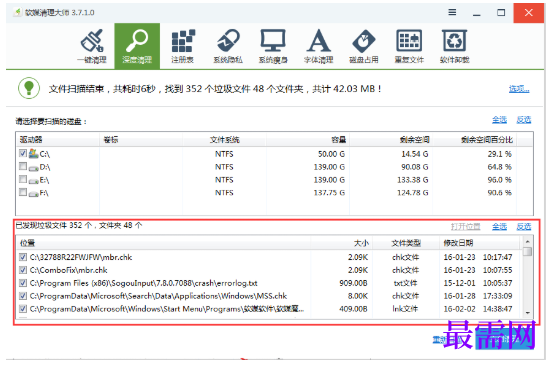Select the MSS.chk file row path
The height and width of the screenshot is (366, 555).
tap(158, 296)
